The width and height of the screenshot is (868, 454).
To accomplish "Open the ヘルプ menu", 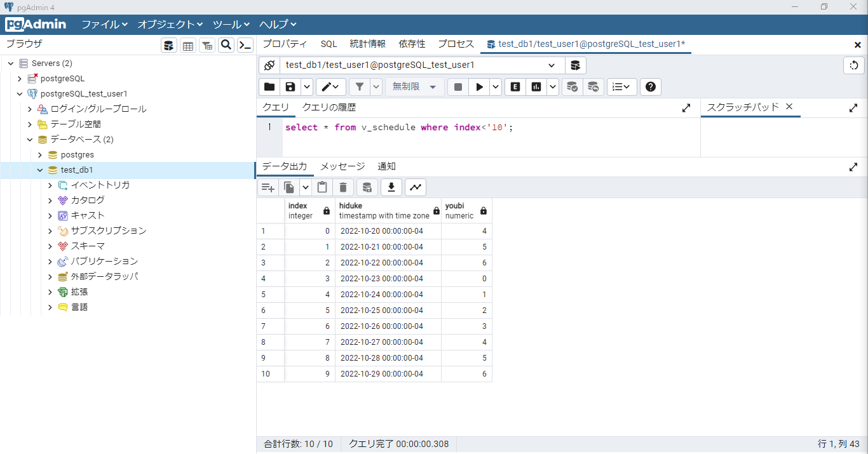I will (x=278, y=24).
